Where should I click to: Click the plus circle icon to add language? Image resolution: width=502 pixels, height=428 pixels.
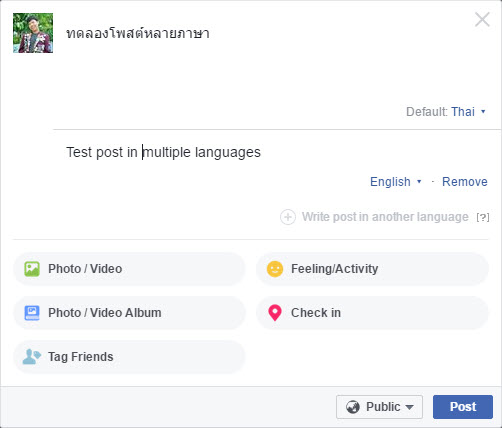click(x=288, y=217)
